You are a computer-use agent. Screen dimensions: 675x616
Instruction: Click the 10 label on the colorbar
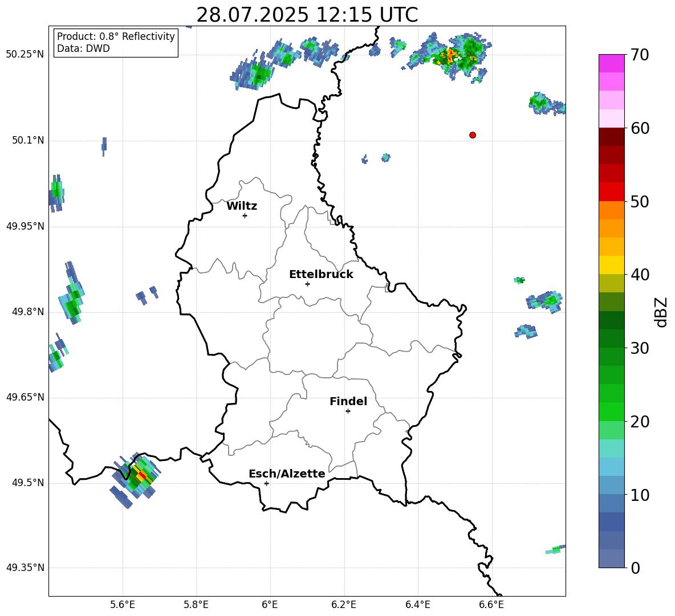pyautogui.click(x=640, y=495)
